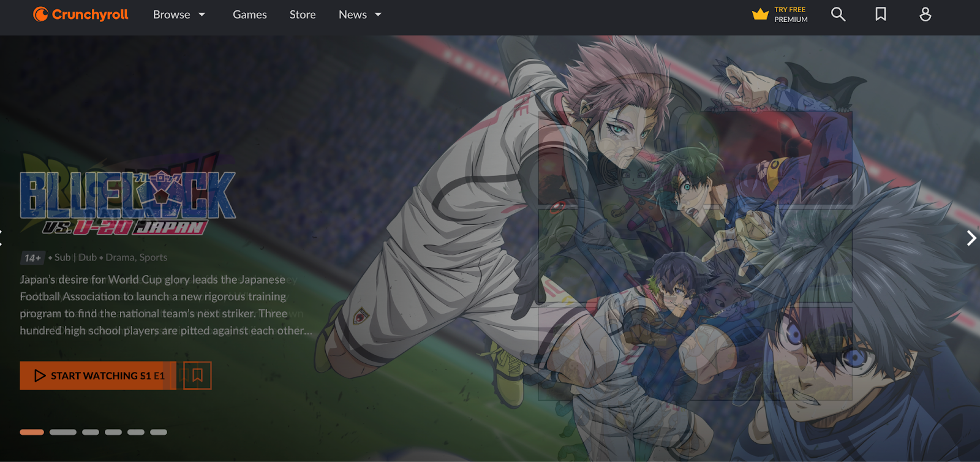
Task: Add Blue Lock to watchlist bookmark
Action: tap(197, 376)
